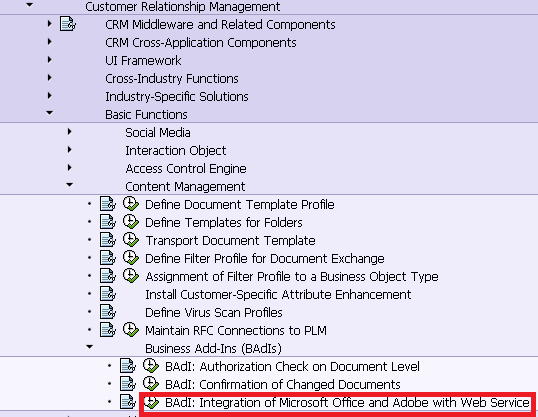
Task: Collapse the Content Management node
Action: click(x=70, y=185)
